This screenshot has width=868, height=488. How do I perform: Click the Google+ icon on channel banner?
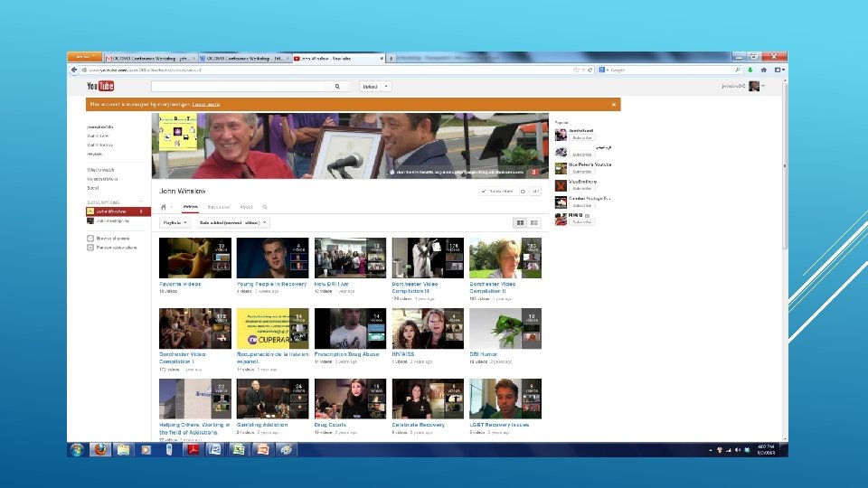click(533, 172)
